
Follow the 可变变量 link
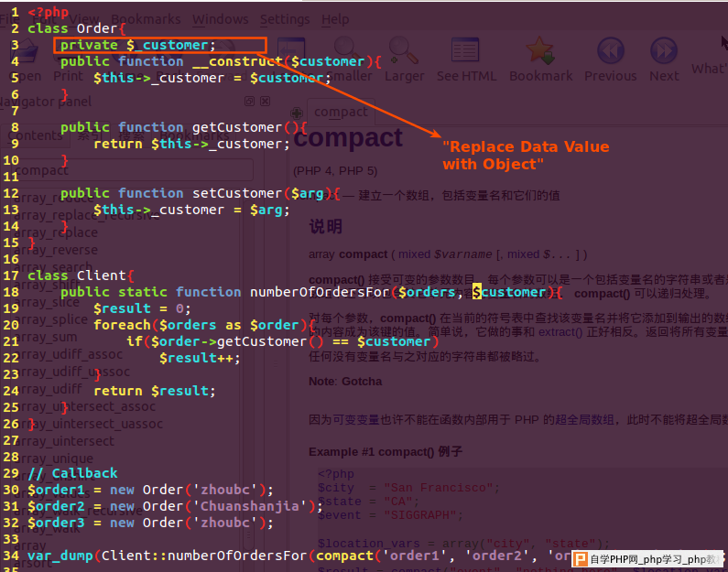(x=356, y=420)
